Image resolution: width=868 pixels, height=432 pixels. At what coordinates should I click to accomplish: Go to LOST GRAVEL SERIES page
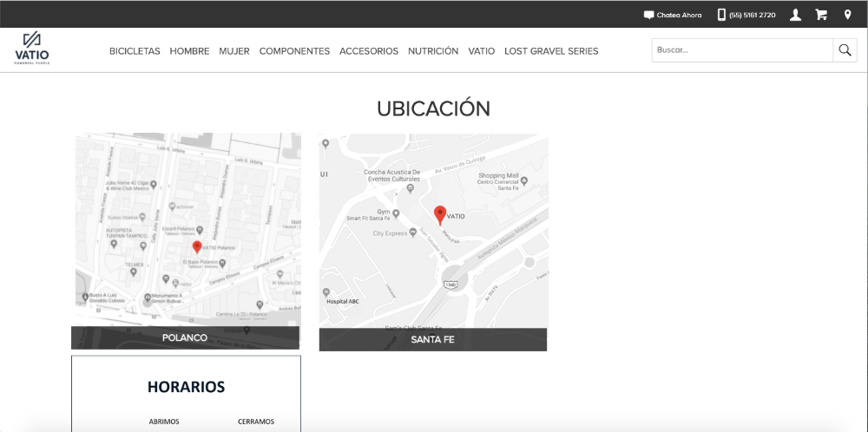click(x=551, y=51)
